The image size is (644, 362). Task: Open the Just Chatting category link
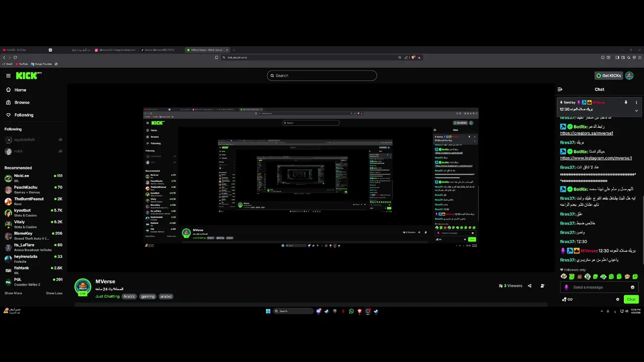[107, 297]
